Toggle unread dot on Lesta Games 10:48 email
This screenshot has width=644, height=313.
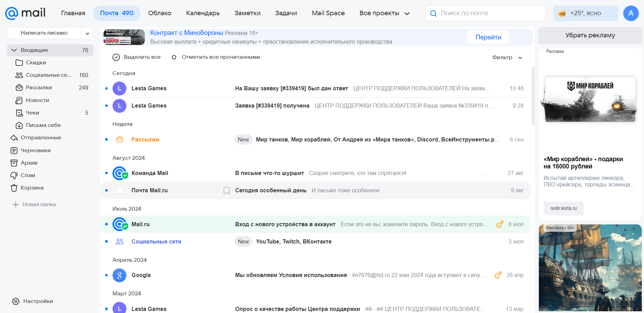tap(106, 89)
